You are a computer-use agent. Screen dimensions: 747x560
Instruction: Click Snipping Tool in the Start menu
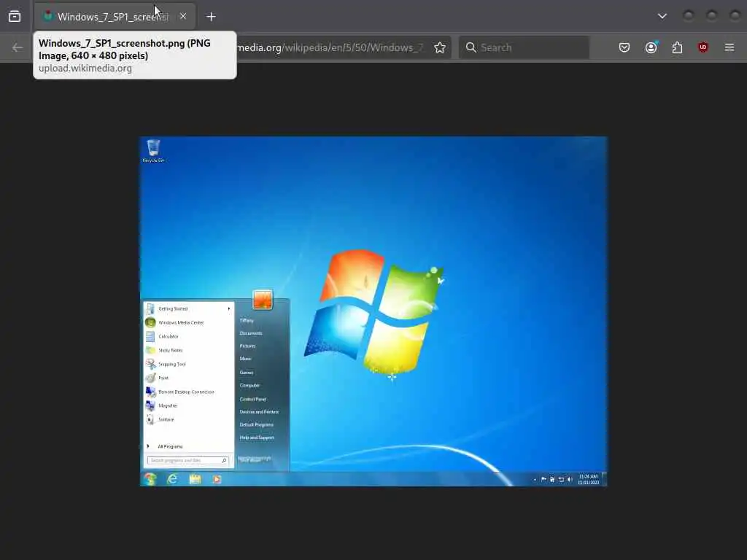(x=187, y=364)
